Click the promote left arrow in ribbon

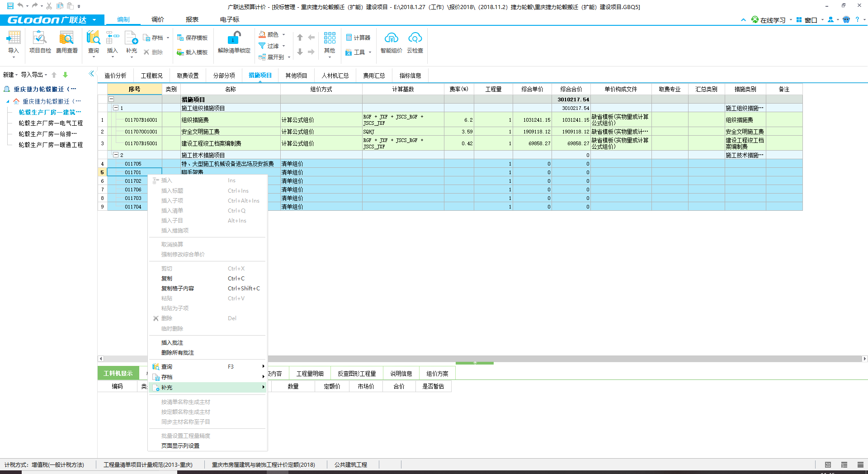[311, 38]
